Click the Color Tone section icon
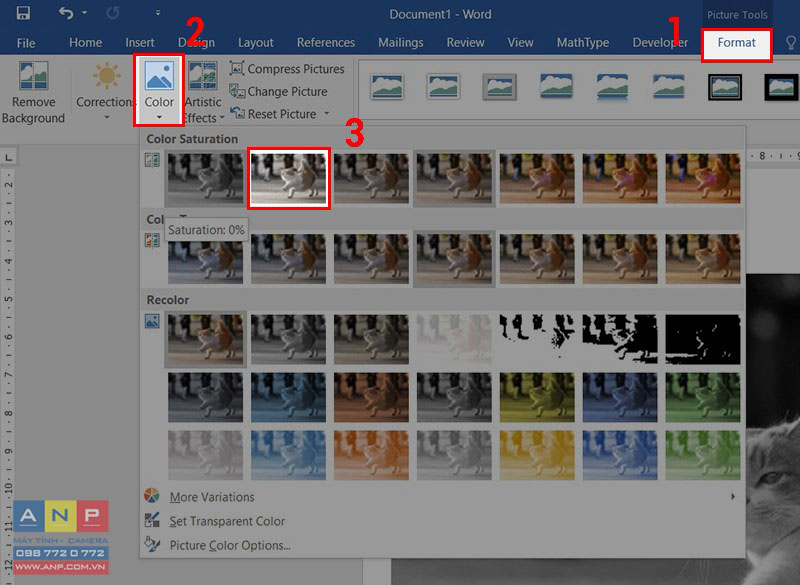 tap(152, 240)
